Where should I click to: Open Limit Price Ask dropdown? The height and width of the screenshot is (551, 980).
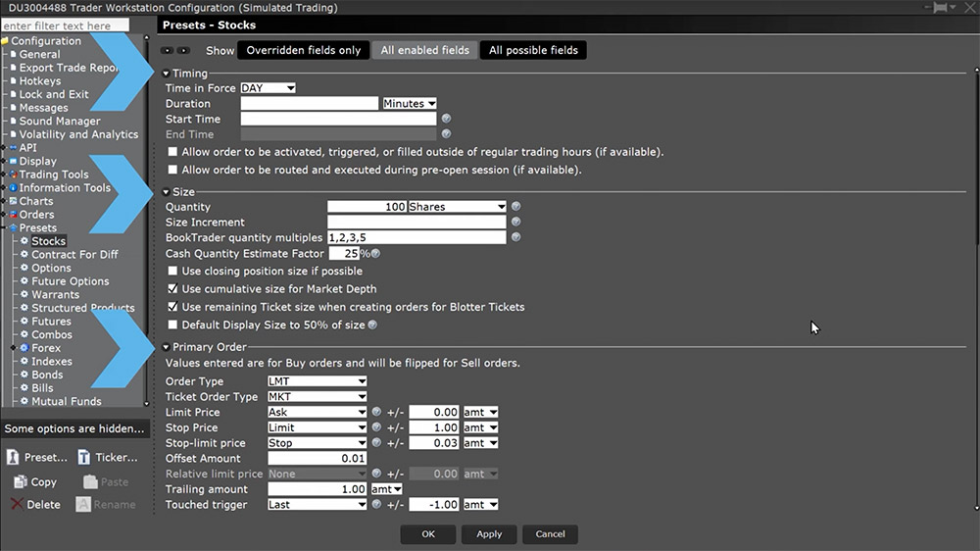317,412
